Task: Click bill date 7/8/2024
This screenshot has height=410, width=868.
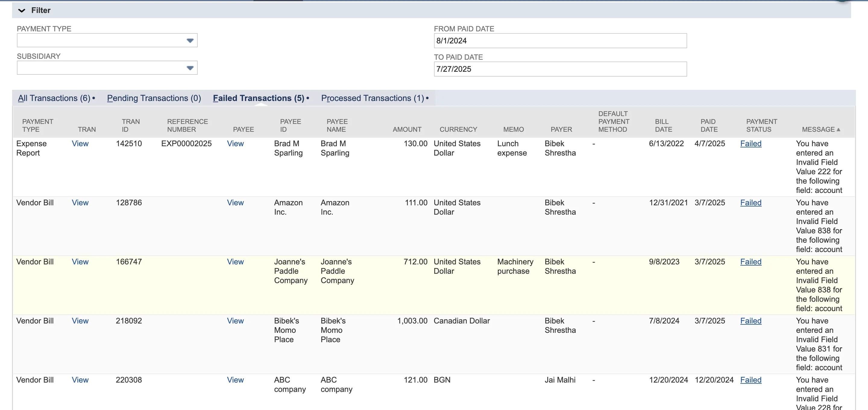Action: pyautogui.click(x=664, y=321)
